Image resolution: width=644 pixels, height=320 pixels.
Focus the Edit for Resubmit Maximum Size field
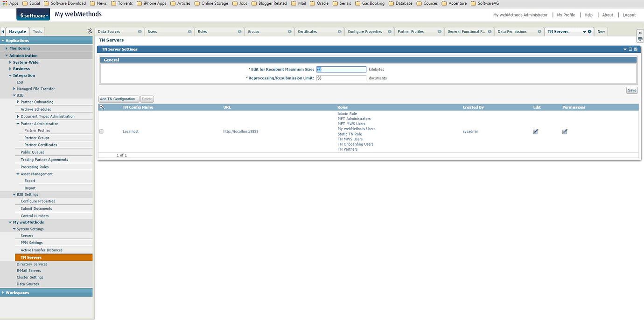pos(341,69)
